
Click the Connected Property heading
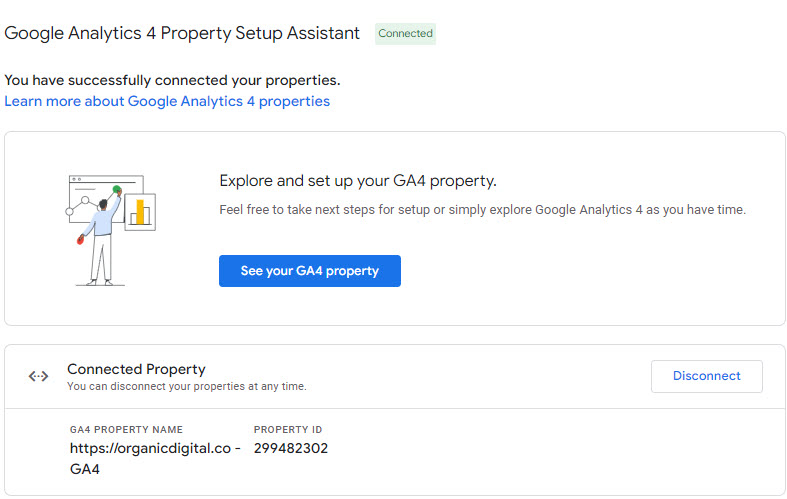136,369
